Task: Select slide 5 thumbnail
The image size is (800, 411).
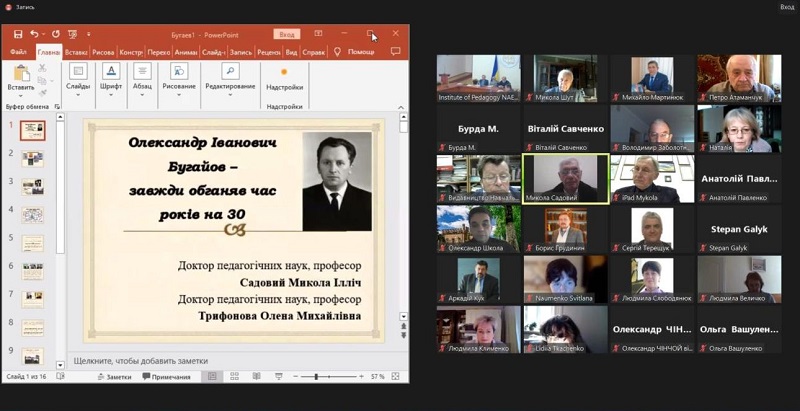Action: pos(33,243)
